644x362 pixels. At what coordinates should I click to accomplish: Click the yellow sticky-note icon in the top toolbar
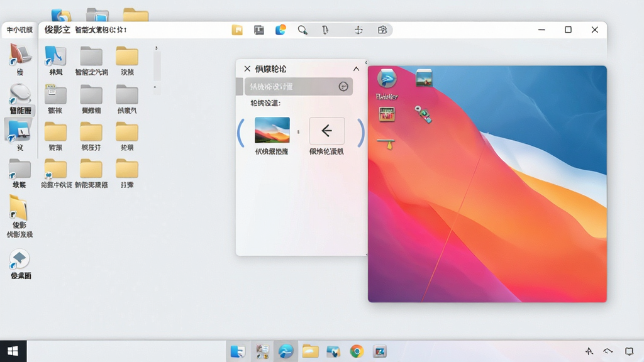pyautogui.click(x=237, y=30)
